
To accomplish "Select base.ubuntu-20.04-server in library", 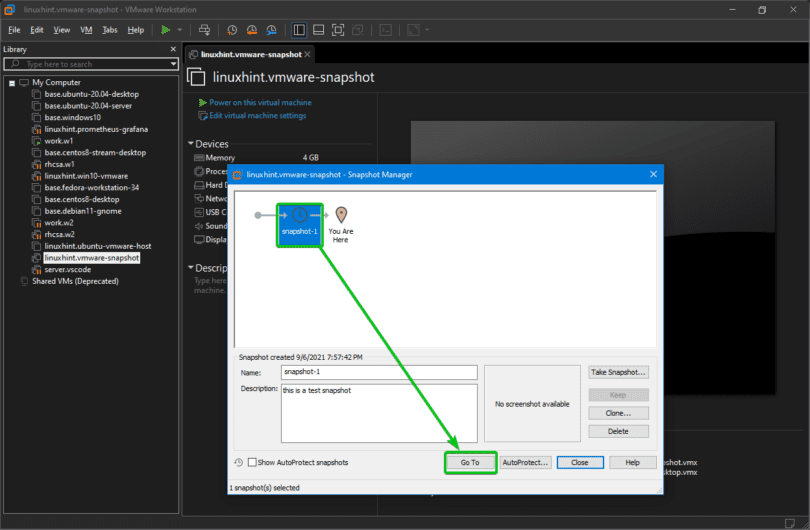I will click(88, 106).
